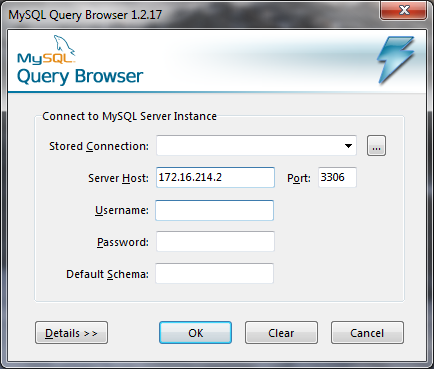434x369 pixels.
Task: Select the Password input box
Action: point(215,241)
